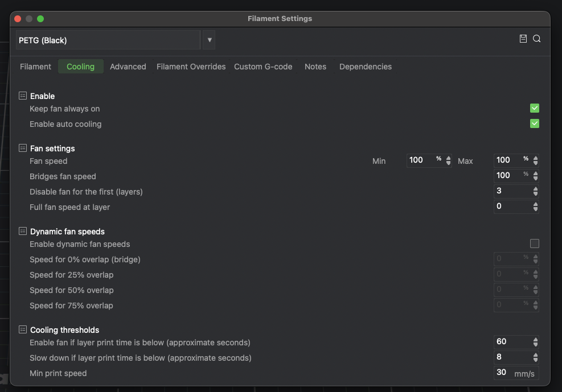Toggle Keep fan always on checkbox
This screenshot has width=562, height=392.
coord(535,108)
